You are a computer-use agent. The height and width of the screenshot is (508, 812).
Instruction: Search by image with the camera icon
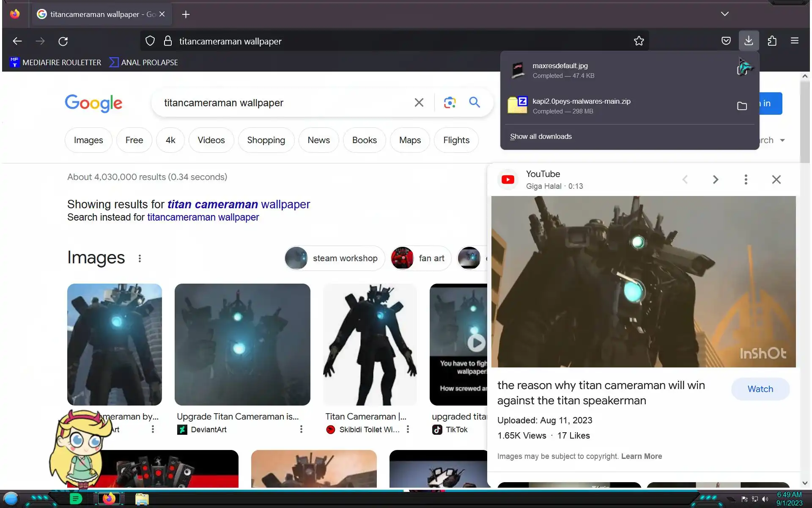tap(450, 102)
